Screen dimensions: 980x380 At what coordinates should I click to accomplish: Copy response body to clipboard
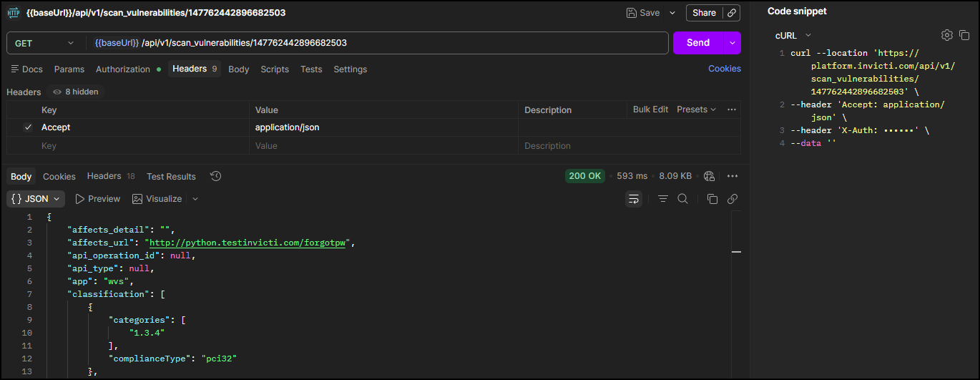tap(712, 199)
